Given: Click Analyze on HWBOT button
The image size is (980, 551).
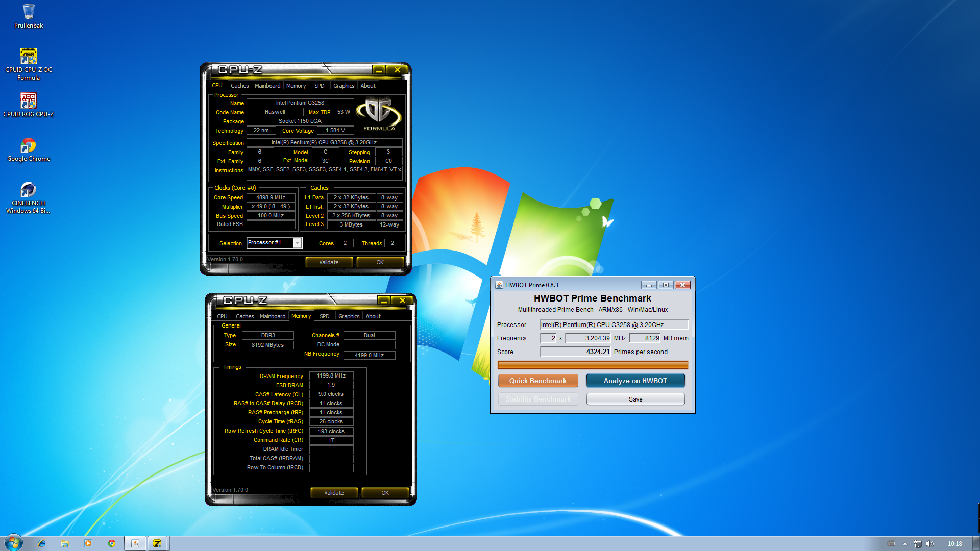Looking at the screenshot, I should tap(635, 381).
